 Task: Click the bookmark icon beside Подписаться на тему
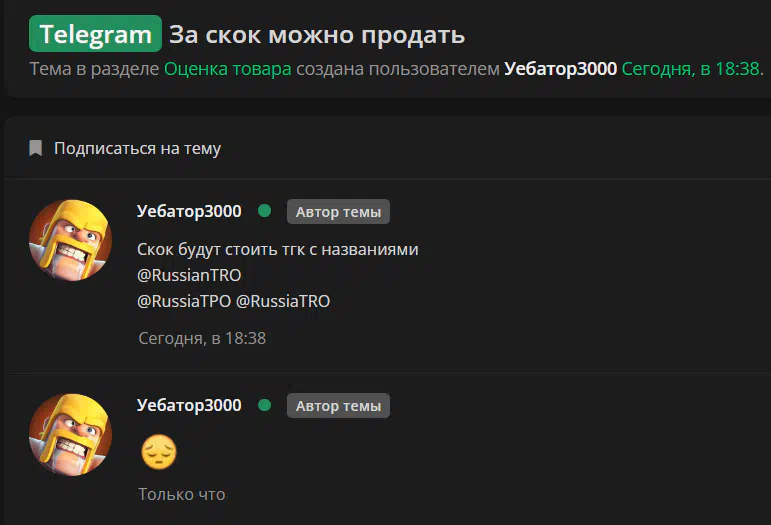point(35,148)
